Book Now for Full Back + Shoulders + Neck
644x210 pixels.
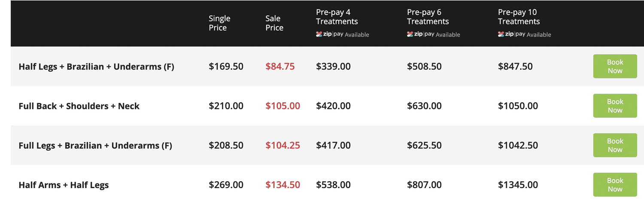[x=615, y=106]
